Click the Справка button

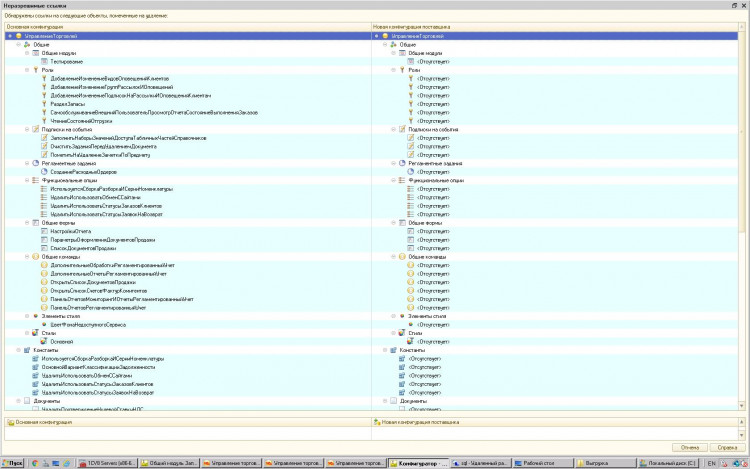click(727, 447)
